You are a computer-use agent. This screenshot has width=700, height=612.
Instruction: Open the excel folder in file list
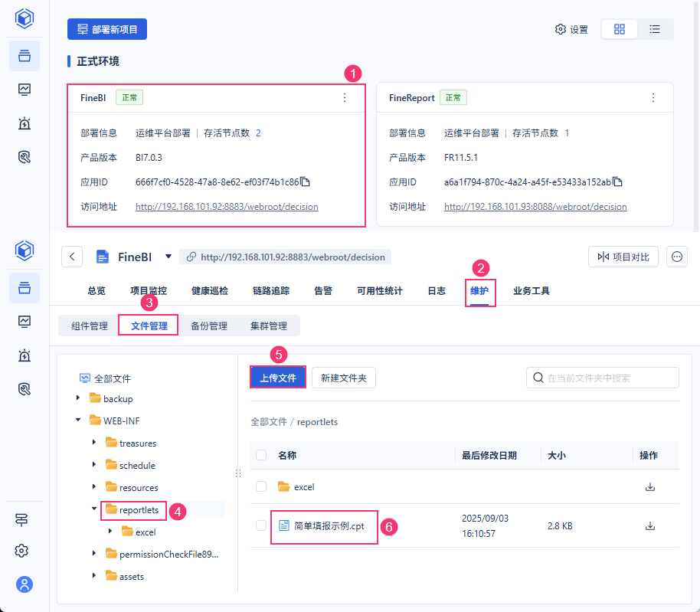[x=304, y=487]
